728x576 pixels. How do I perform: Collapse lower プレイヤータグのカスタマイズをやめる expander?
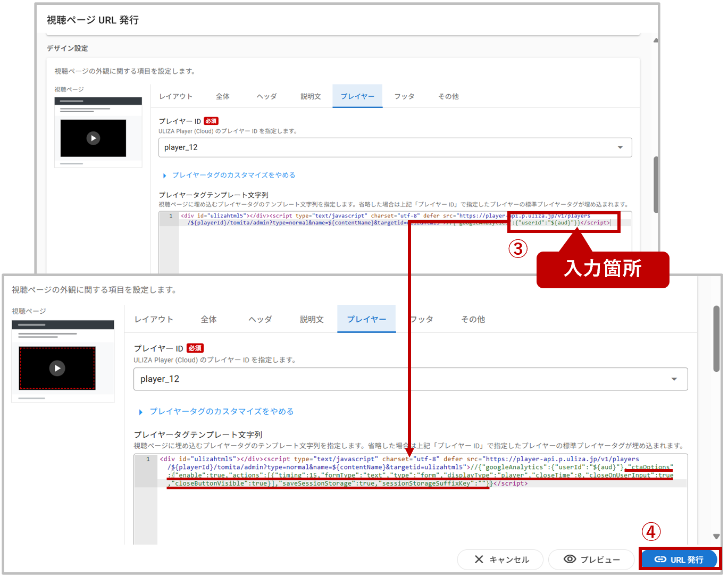221,412
